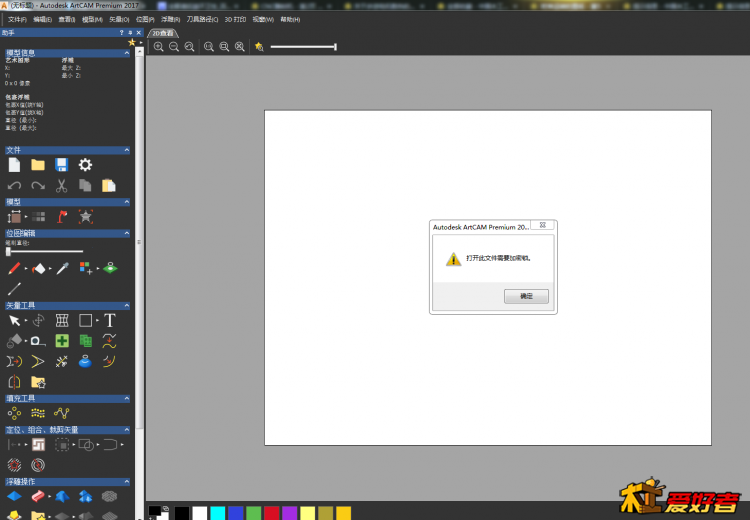Open options via the gear icon
Viewport: 750px width, 520px height.
[x=85, y=165]
